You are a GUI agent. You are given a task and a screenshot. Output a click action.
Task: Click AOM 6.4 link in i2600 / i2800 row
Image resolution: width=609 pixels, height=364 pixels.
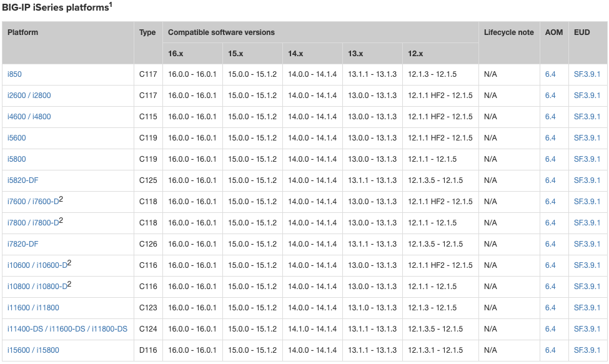coord(550,96)
